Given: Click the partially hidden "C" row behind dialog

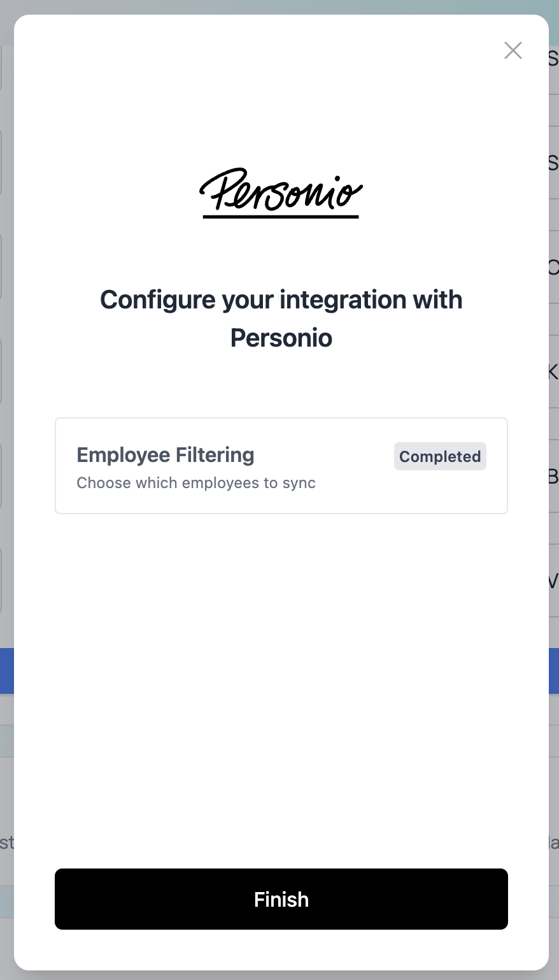Looking at the screenshot, I should pos(553,267).
